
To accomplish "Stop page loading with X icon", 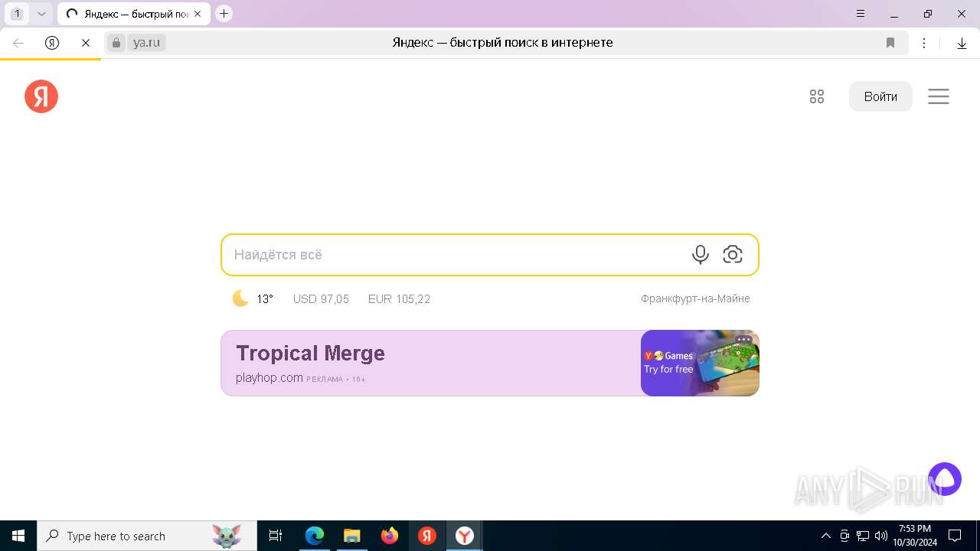I will click(x=86, y=43).
